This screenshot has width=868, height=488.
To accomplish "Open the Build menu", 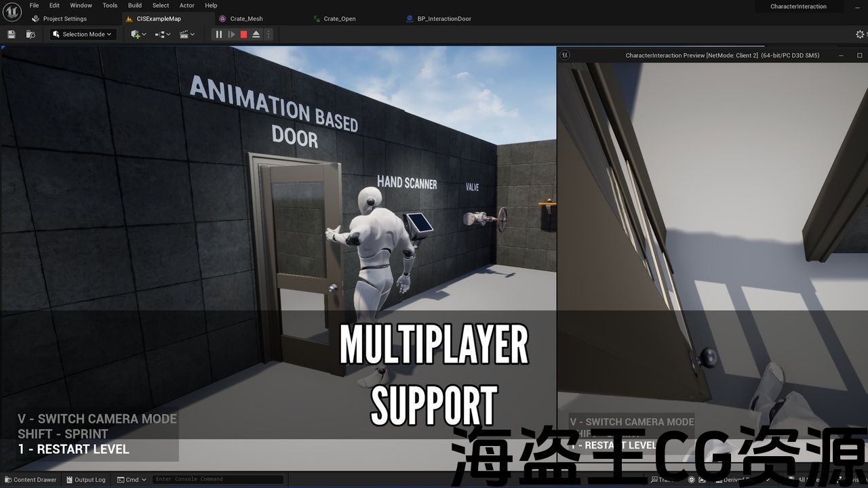I will point(135,5).
